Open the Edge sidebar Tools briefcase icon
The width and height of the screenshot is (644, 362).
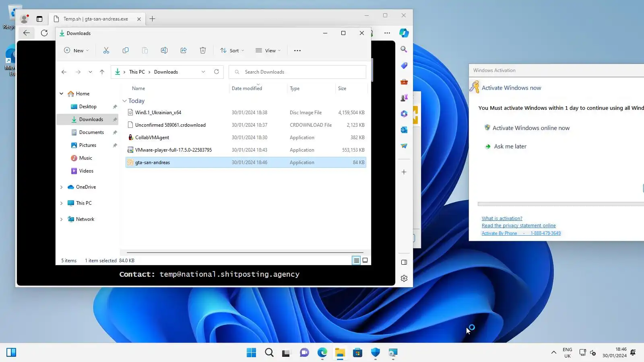coord(404,82)
